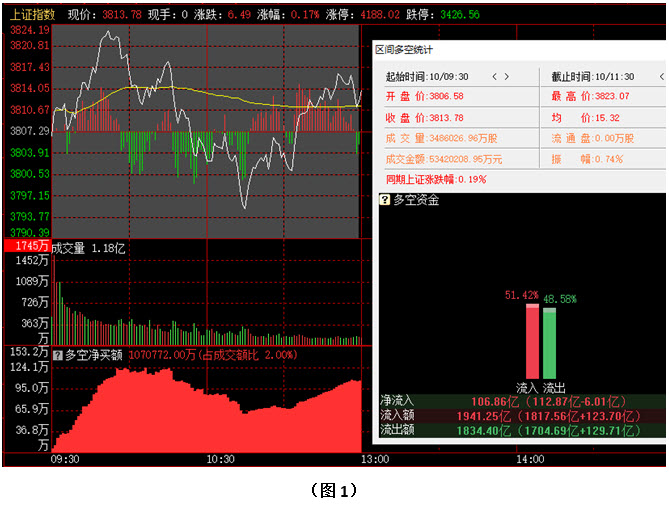Step the 起始时间 back with the left arrow
669x508 pixels.
[x=494, y=77]
